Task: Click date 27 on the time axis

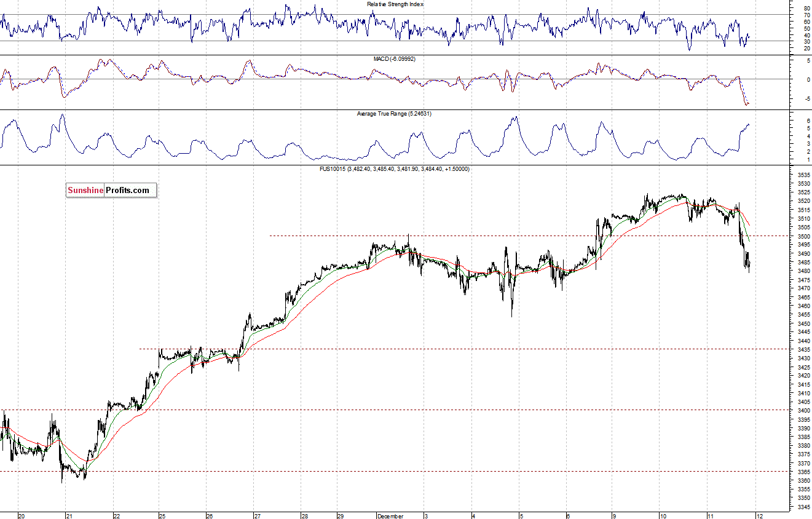Action: tap(257, 517)
